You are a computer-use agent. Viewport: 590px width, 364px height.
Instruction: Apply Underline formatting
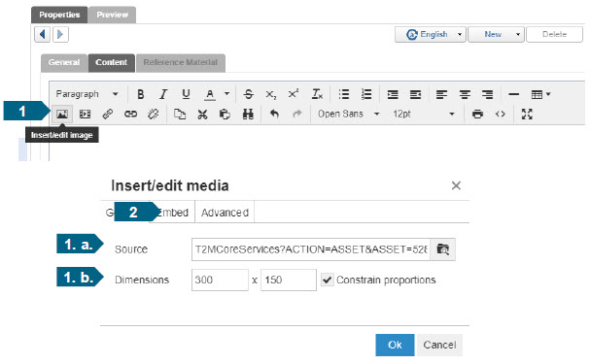[186, 94]
